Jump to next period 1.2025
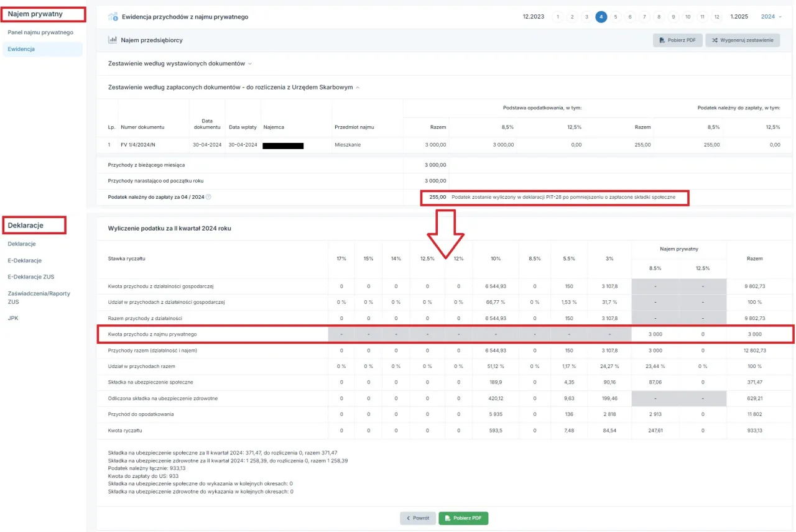796x532 pixels. (x=739, y=17)
